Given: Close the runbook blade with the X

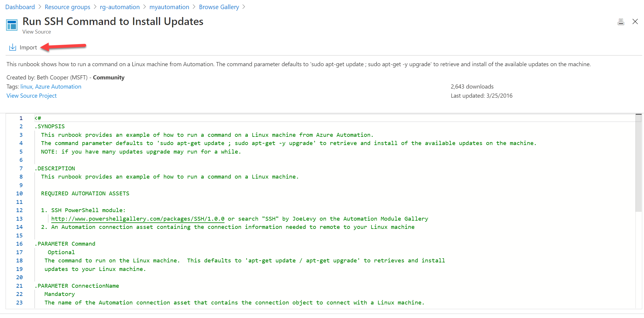Looking at the screenshot, I should point(635,21).
